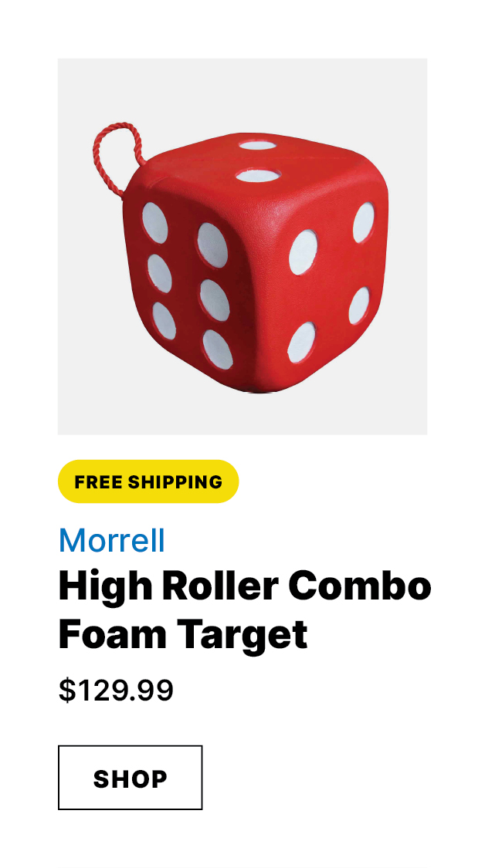485x868 pixels.
Task: Click the lower-left dot on the four-dot face
Action: tap(301, 342)
